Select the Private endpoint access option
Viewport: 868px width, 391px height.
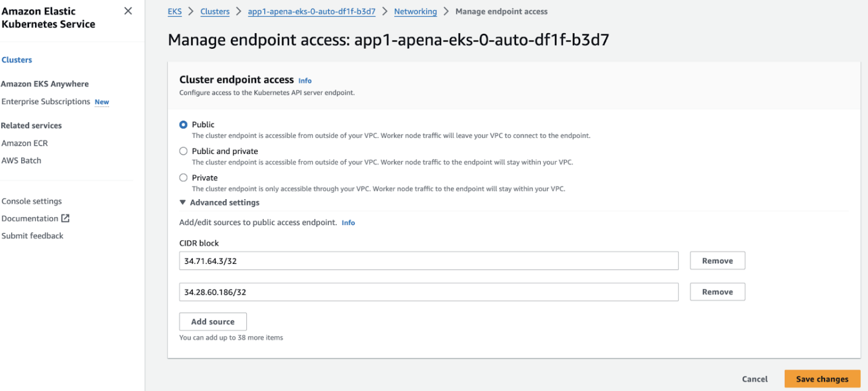coord(183,178)
